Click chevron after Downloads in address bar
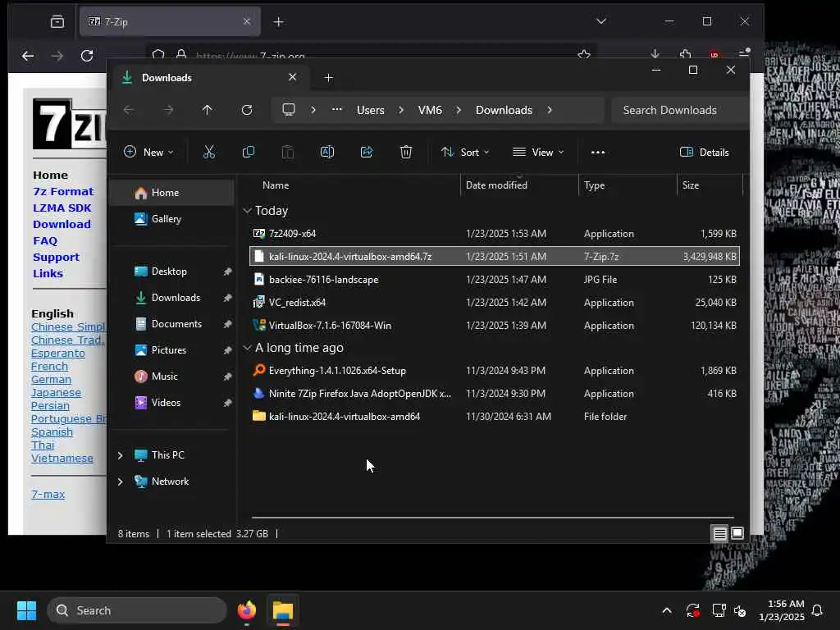Image resolution: width=840 pixels, height=630 pixels. coord(550,110)
